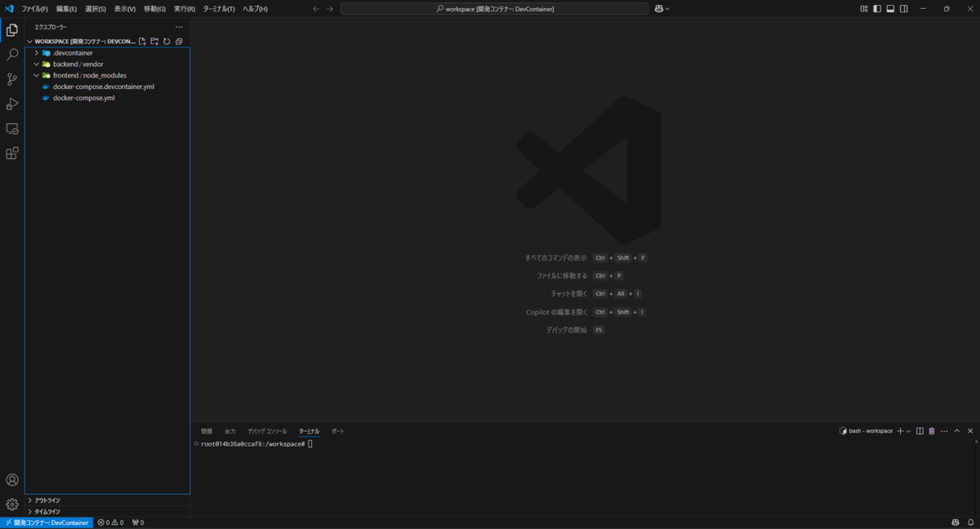980x529 pixels.
Task: Click the 開発コンテナー: DevContainer status button
Action: pyautogui.click(x=47, y=522)
